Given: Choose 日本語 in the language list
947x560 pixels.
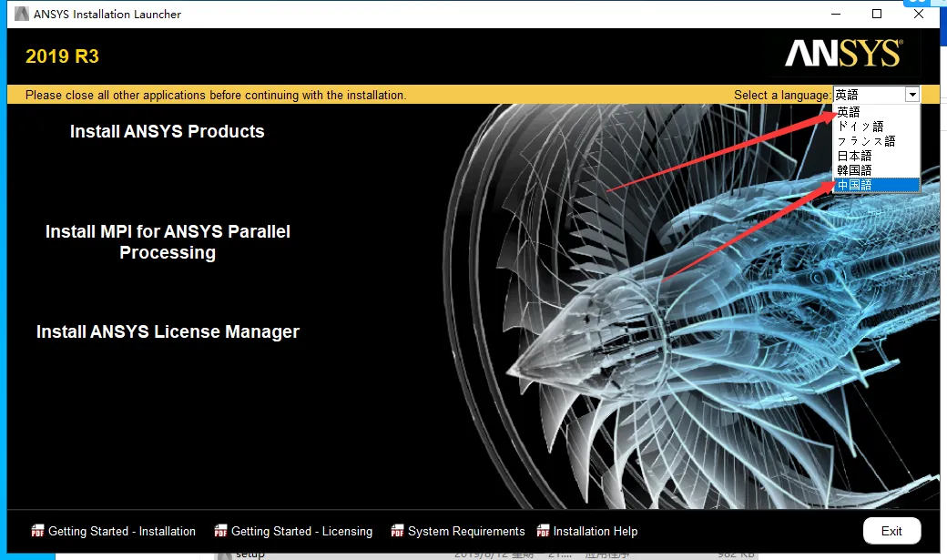Looking at the screenshot, I should pos(876,156).
